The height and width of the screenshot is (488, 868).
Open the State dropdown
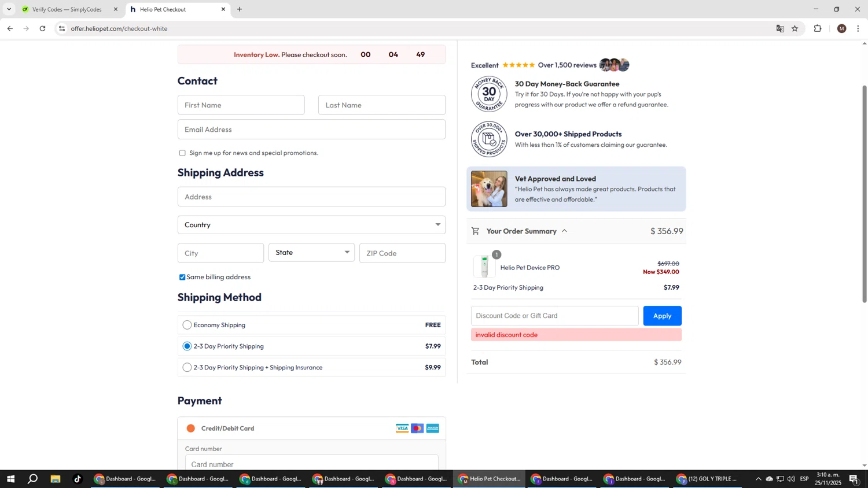point(311,253)
